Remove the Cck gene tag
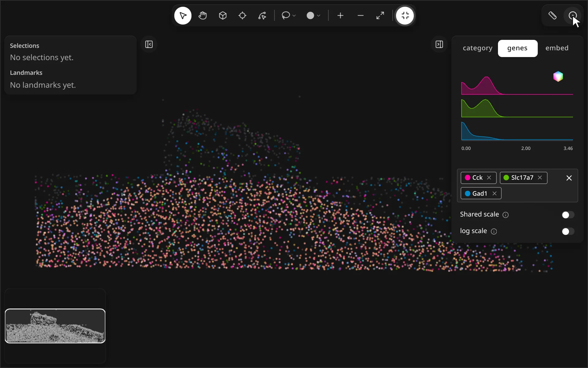The image size is (588, 368). coord(489,178)
